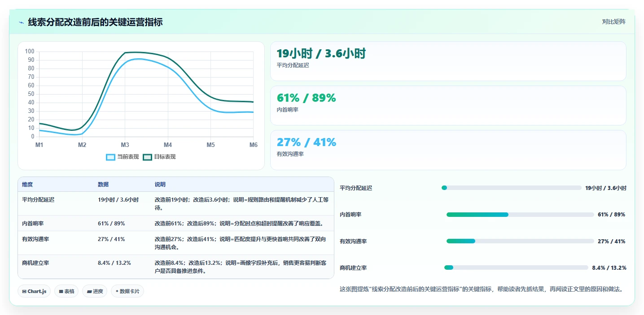Click the M1 axis label on the chart

tap(39, 145)
